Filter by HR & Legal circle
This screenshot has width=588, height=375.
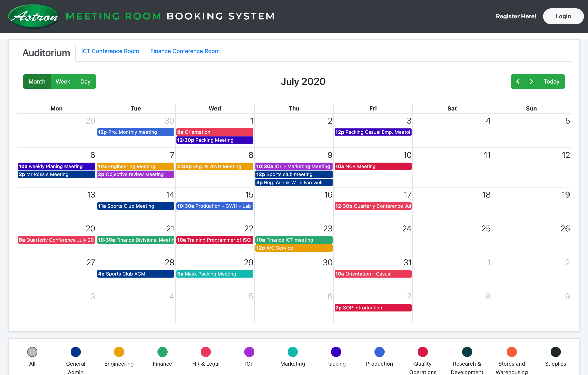[206, 352]
